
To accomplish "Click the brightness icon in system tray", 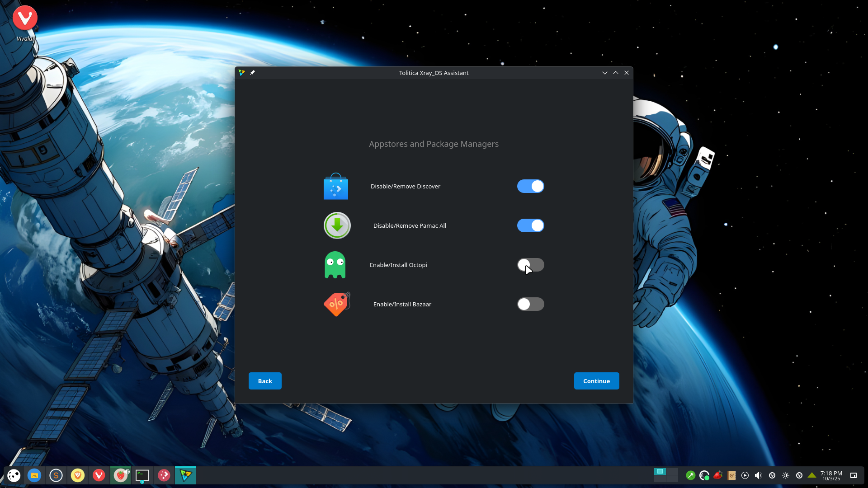I will pos(786,475).
